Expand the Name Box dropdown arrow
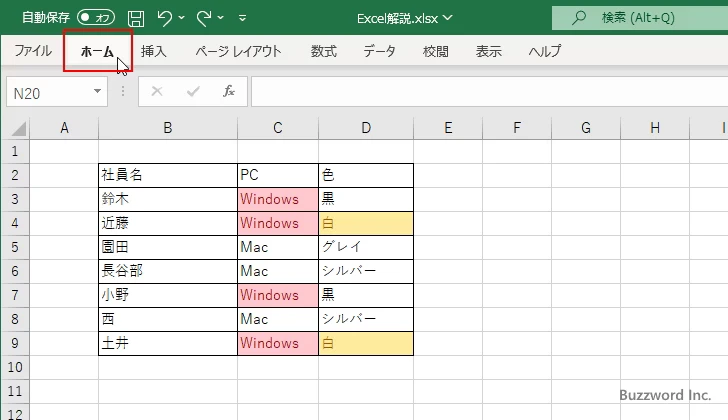This screenshot has height=420, width=728. [98, 91]
